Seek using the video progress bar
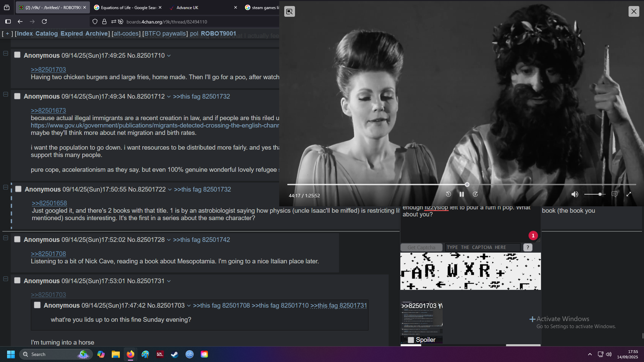The image size is (644, 362). pyautogui.click(x=461, y=185)
